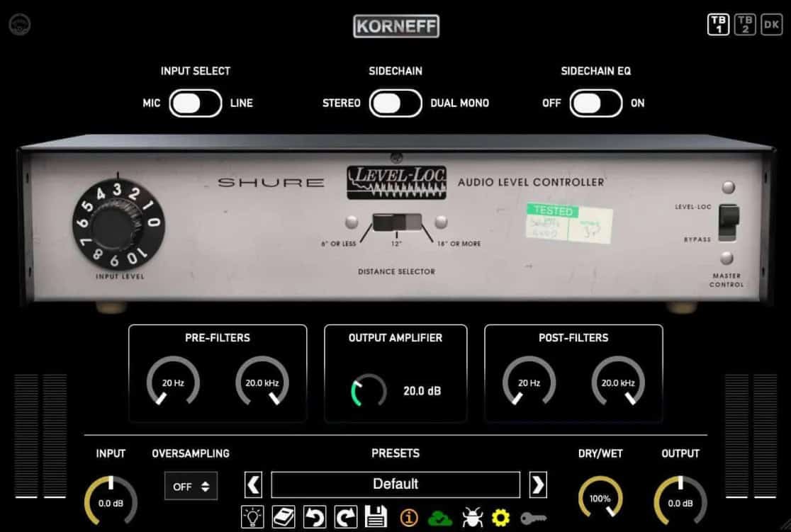This screenshot has width=791, height=532.
Task: Click the Dry/Wet 100% knob
Action: (x=600, y=498)
